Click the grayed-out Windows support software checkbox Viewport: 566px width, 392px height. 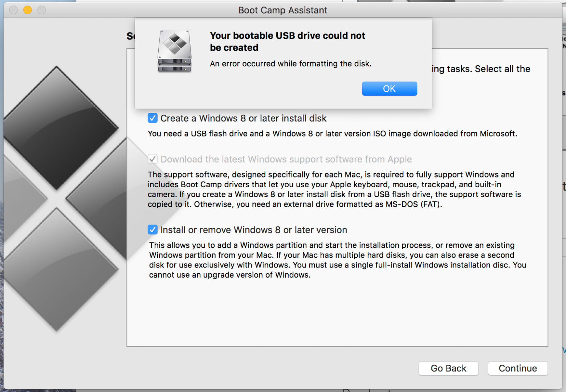[152, 159]
